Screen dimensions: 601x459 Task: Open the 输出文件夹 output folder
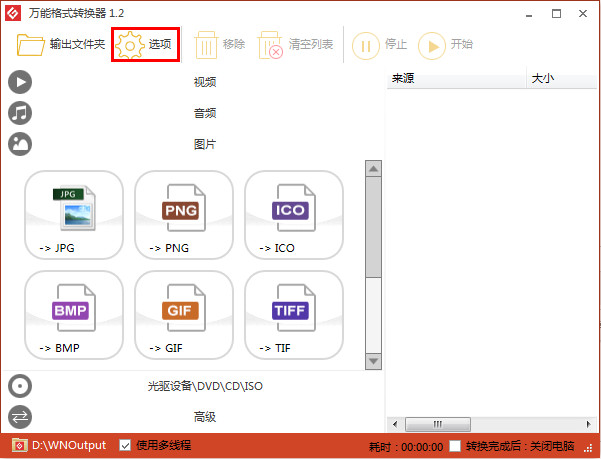click(x=60, y=44)
